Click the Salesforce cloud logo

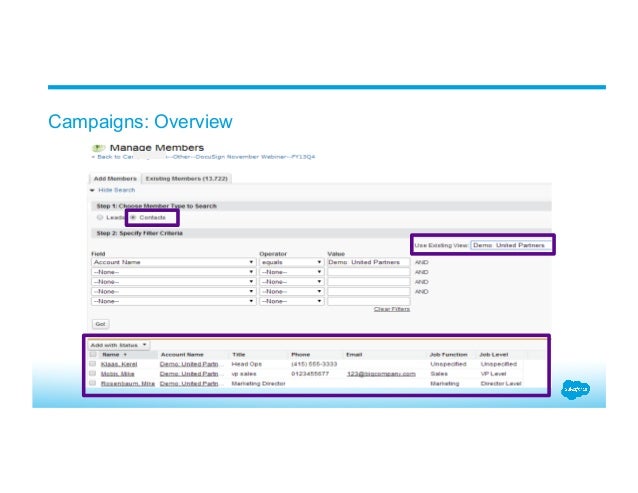[x=575, y=389]
